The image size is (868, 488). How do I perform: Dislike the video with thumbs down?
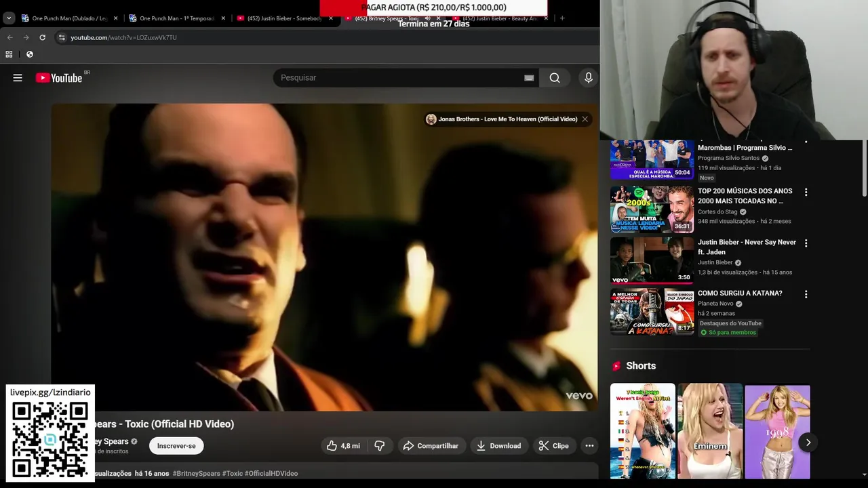click(x=380, y=446)
